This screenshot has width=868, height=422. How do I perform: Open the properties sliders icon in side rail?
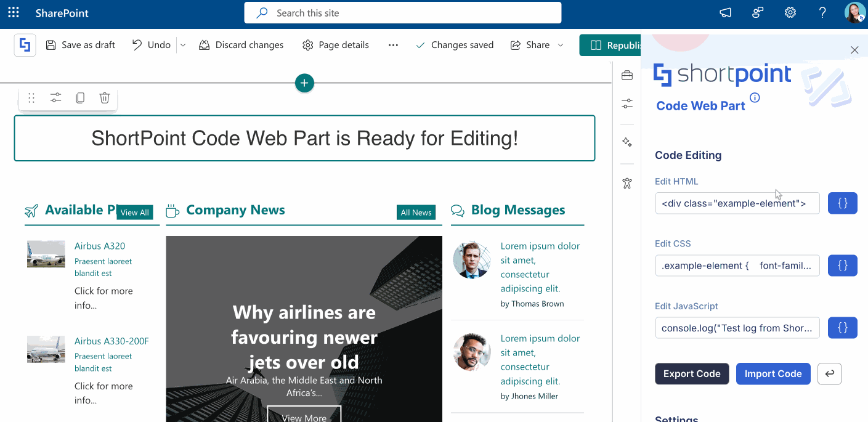coord(627,103)
